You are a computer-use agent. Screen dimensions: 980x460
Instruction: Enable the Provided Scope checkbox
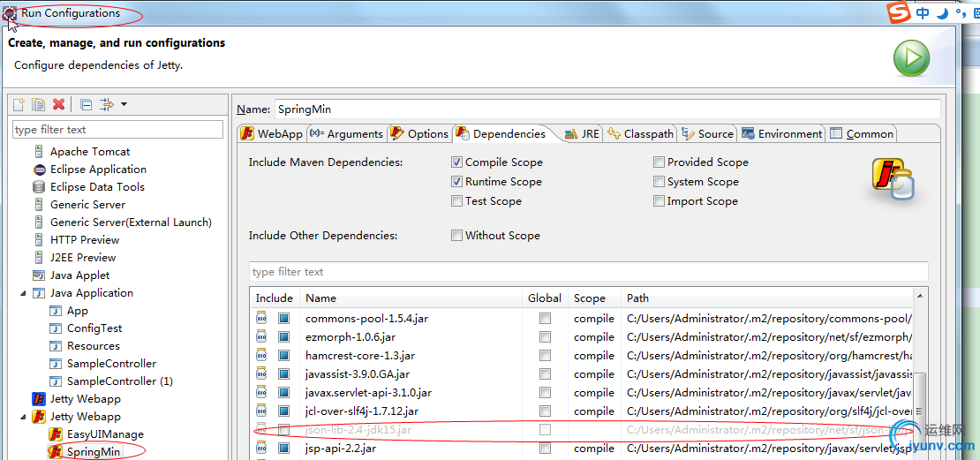(659, 162)
